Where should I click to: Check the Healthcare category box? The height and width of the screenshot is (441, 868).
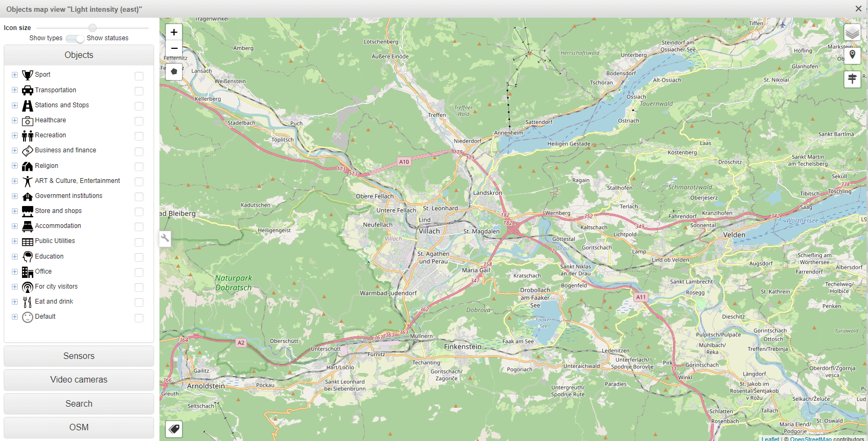point(139,121)
